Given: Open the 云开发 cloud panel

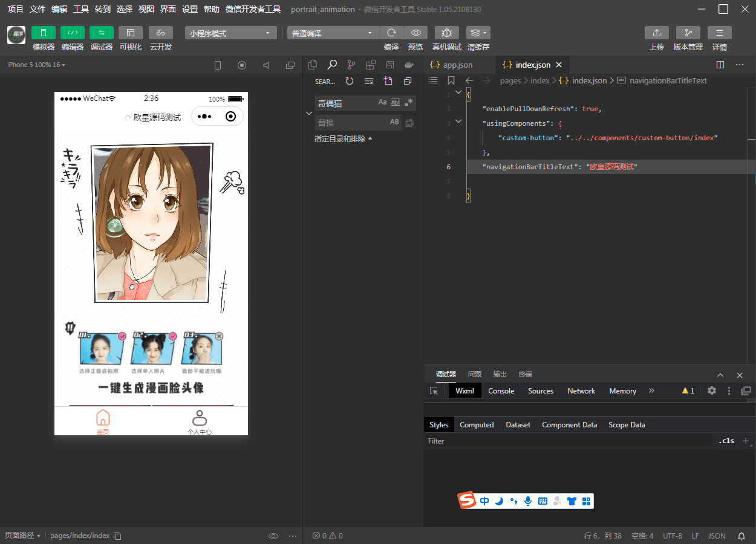Looking at the screenshot, I should point(160,33).
